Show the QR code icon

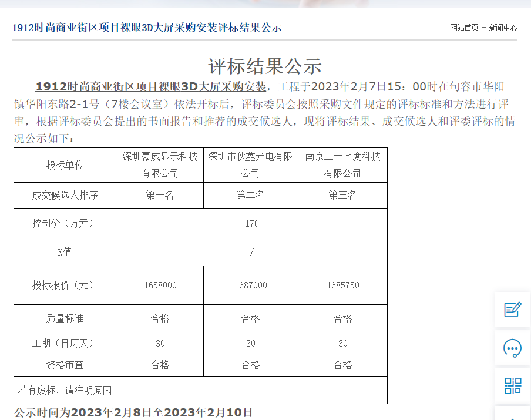coord(513,386)
